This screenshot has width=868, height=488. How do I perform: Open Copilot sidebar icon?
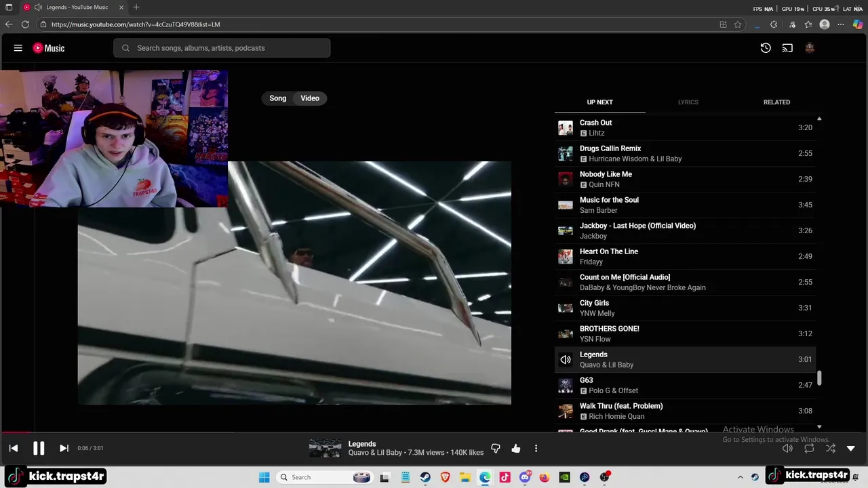858,24
